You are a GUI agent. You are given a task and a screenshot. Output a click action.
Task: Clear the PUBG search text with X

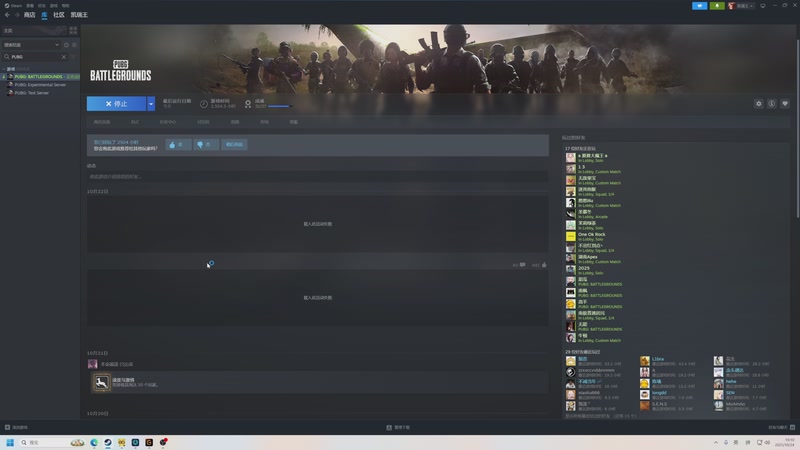pyautogui.click(x=64, y=57)
